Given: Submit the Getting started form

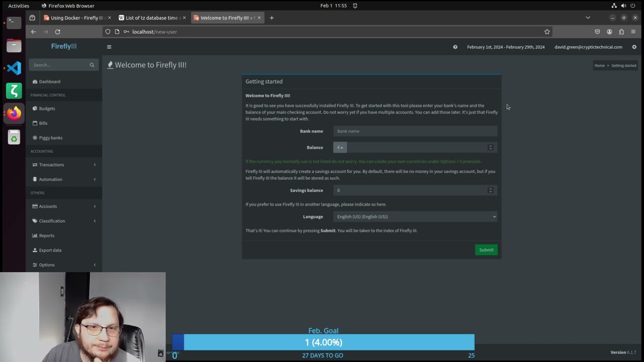Looking at the screenshot, I should point(486,250).
